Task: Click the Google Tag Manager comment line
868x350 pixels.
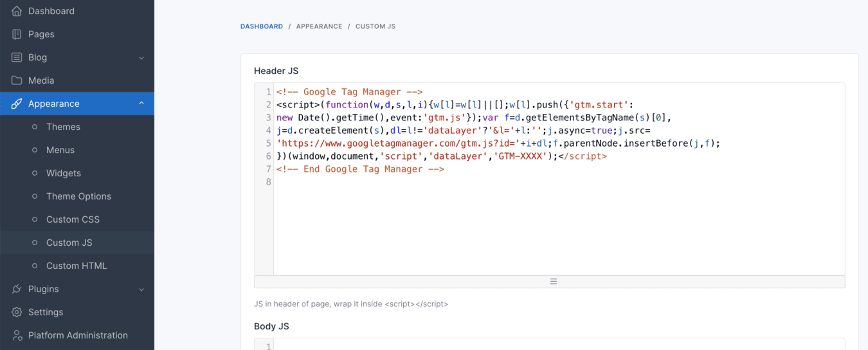Action: [x=349, y=92]
